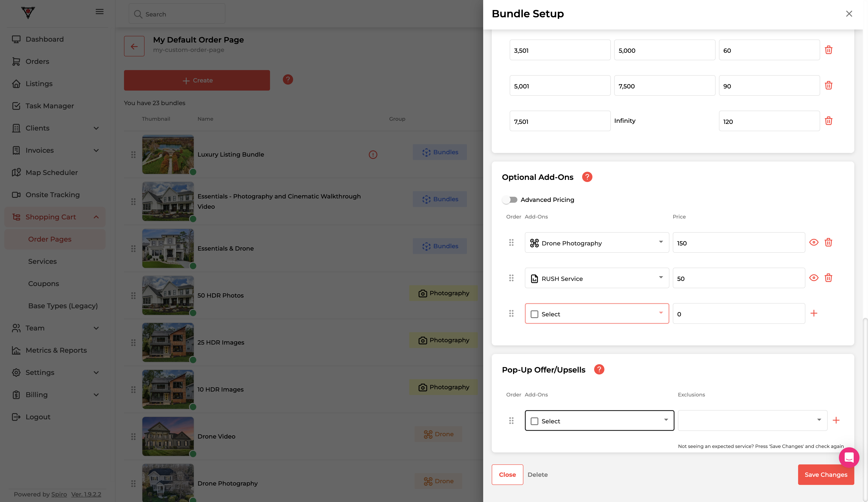868x502 pixels.
Task: Open the Spiro link in the footer
Action: tap(59, 494)
